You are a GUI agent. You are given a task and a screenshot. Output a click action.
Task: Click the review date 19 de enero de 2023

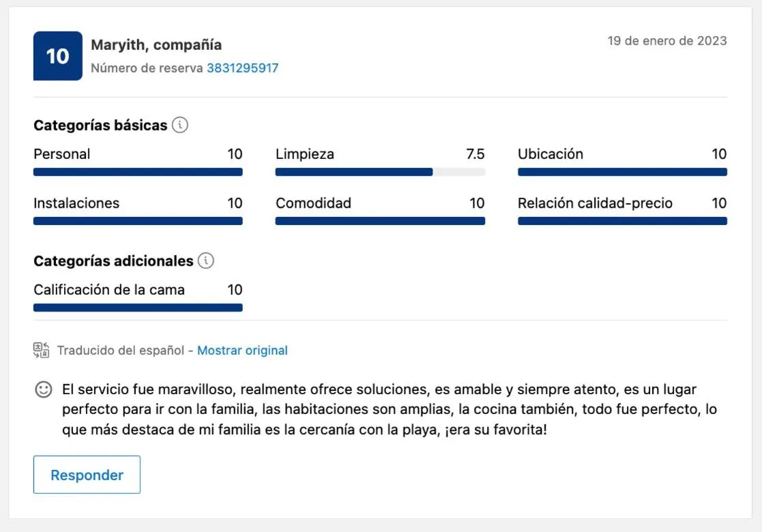click(667, 41)
